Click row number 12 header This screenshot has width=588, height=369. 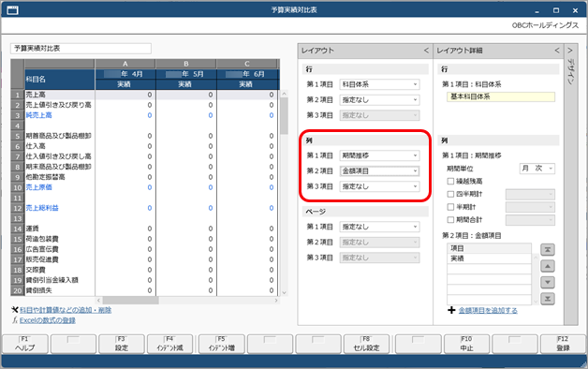18,208
